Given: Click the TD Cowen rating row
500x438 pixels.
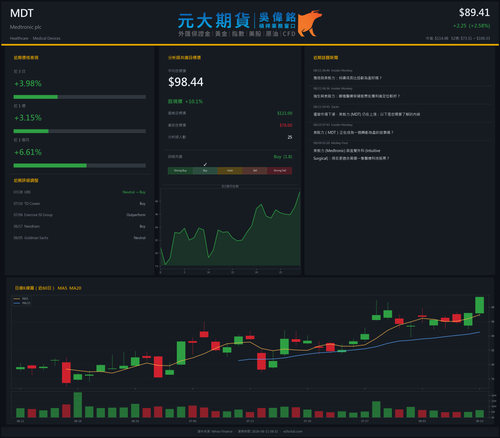Looking at the screenshot, I should tap(79, 203).
